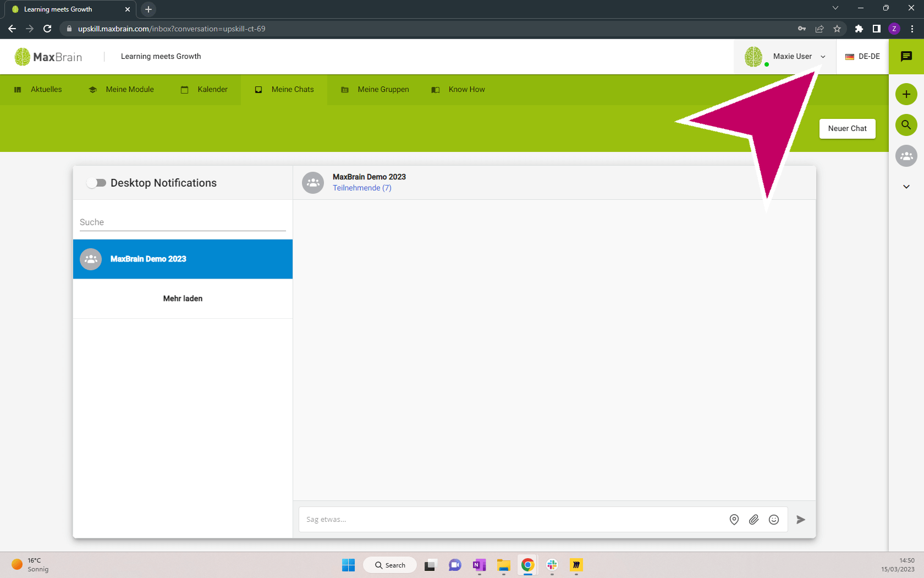Click the Learning meets Growth header text
This screenshot has height=578, width=924.
tap(161, 56)
